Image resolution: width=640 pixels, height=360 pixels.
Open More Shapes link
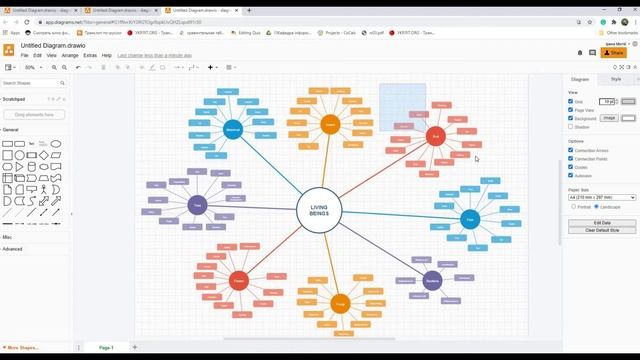click(x=20, y=348)
